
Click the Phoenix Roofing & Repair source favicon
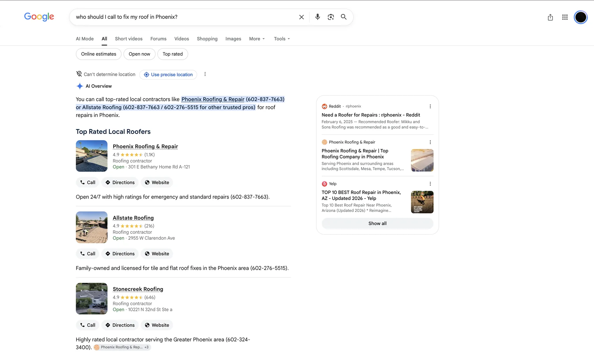(x=324, y=142)
